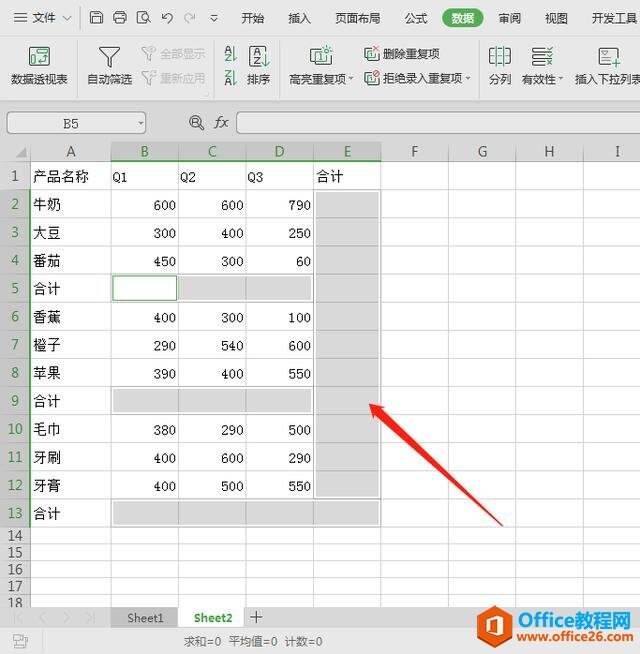The image size is (640, 654).
Task: Sort ascending A to Z
Action: [230, 53]
